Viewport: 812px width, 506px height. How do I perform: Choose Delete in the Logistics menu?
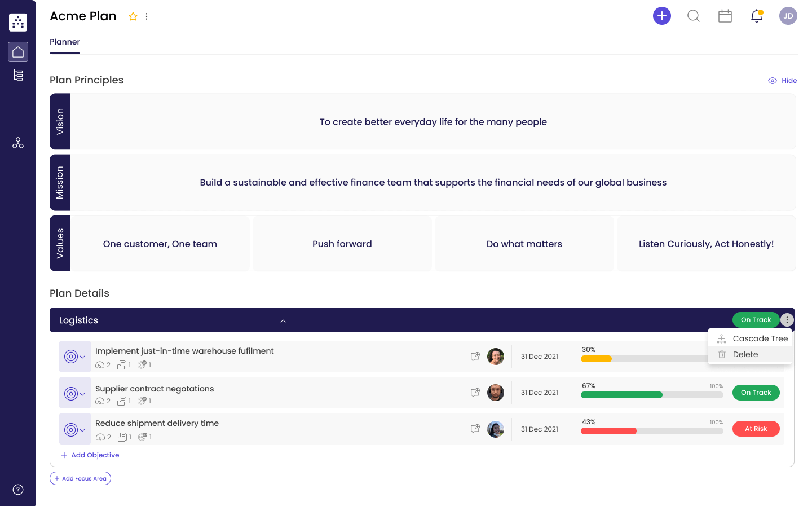(745, 354)
